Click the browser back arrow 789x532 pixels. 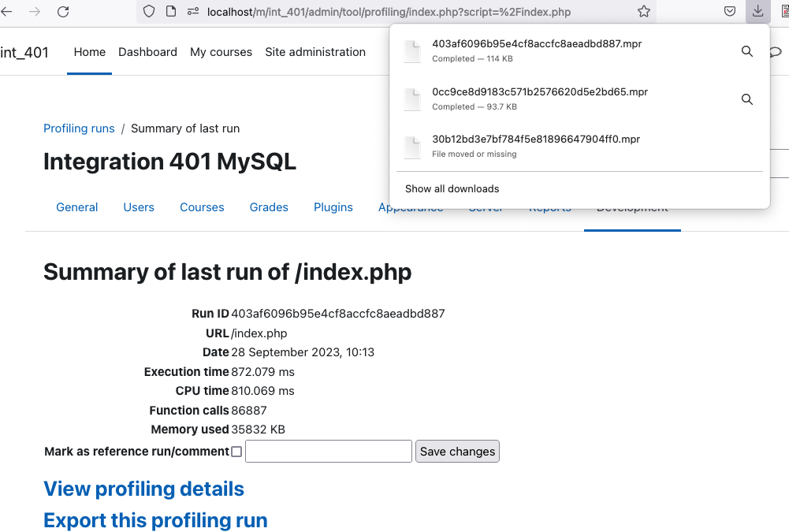point(6,11)
